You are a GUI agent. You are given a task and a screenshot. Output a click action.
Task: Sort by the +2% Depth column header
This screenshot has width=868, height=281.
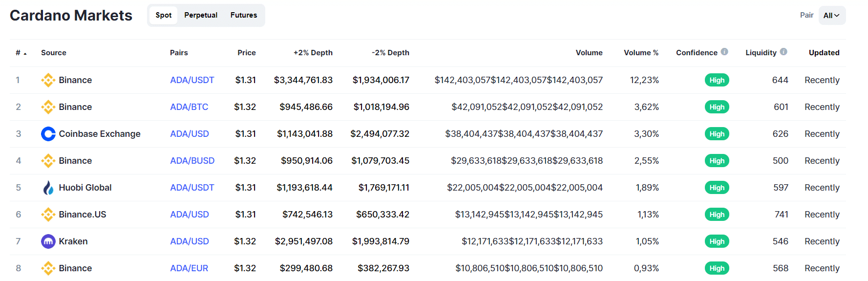coord(313,53)
